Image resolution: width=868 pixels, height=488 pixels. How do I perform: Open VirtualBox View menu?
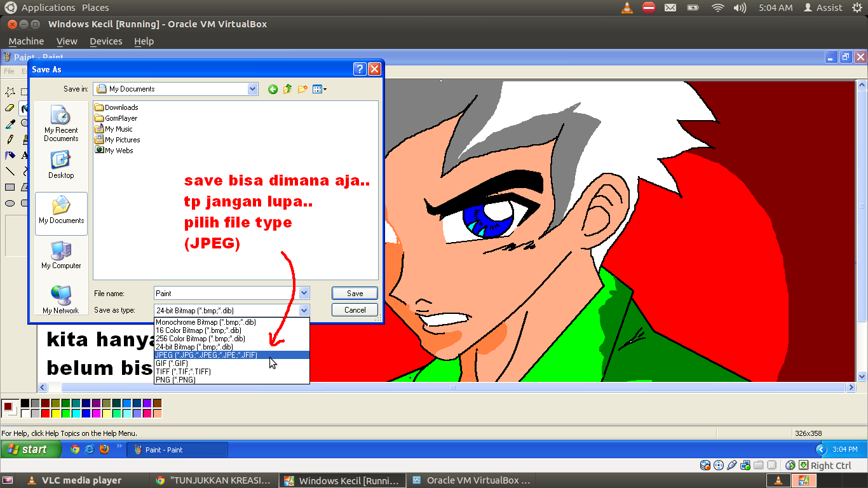point(67,41)
